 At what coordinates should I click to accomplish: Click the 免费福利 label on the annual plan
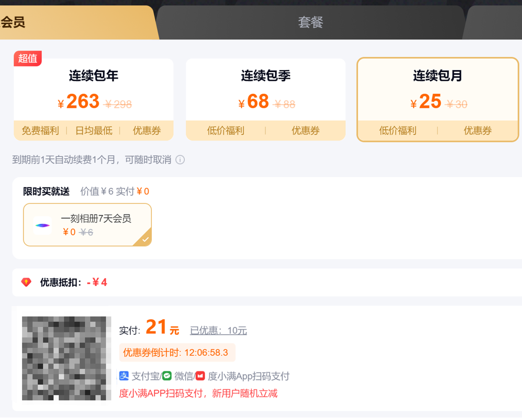pos(40,131)
